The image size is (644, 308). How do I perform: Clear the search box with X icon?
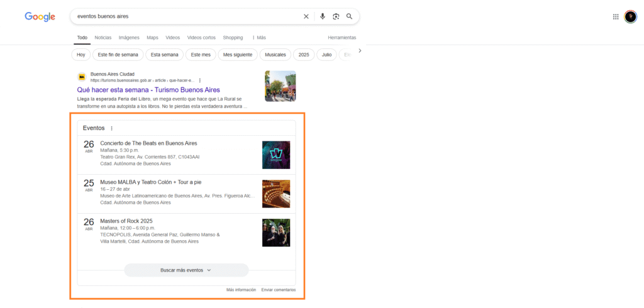coord(306,16)
